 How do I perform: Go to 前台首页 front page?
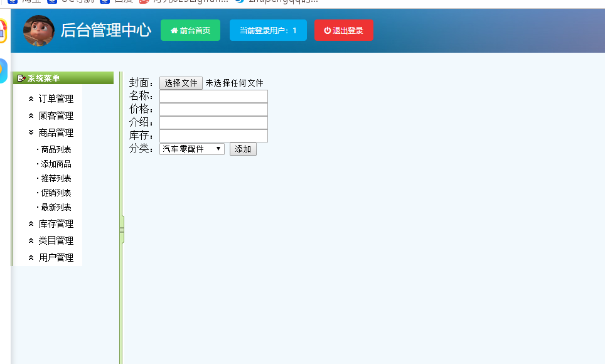(190, 30)
